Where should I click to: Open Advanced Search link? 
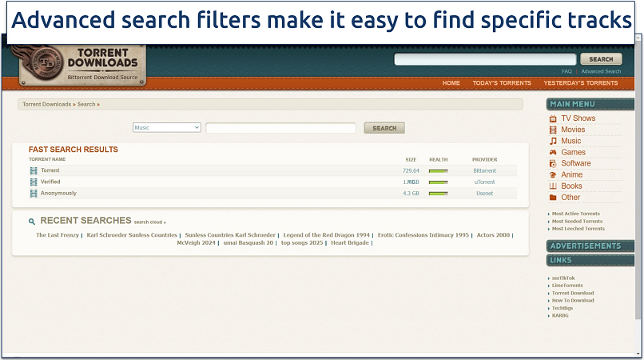tap(601, 71)
